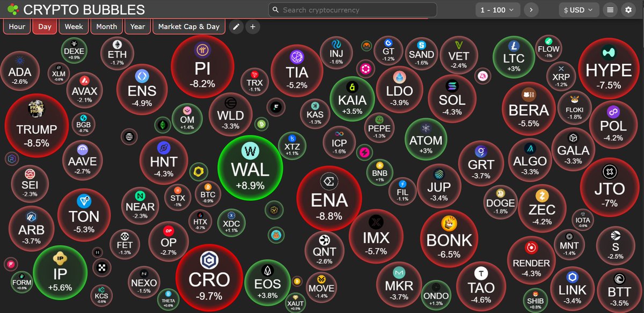Open the TIA bubble
The image size is (644, 313).
297,72
